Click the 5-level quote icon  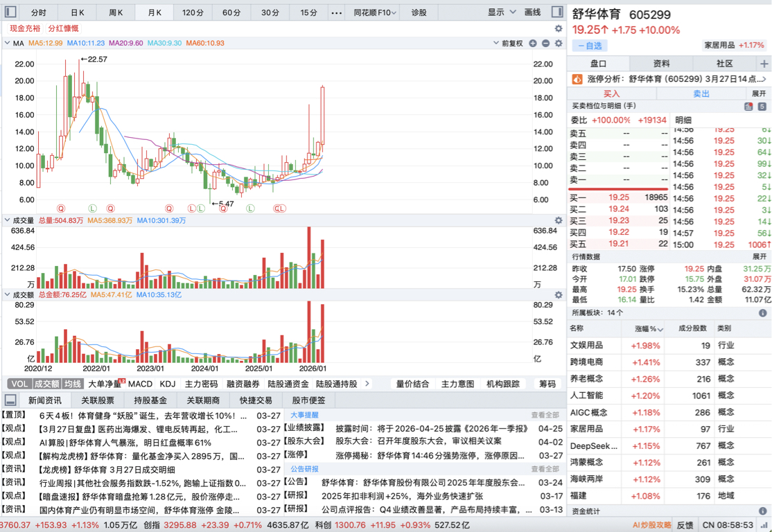coord(762,106)
